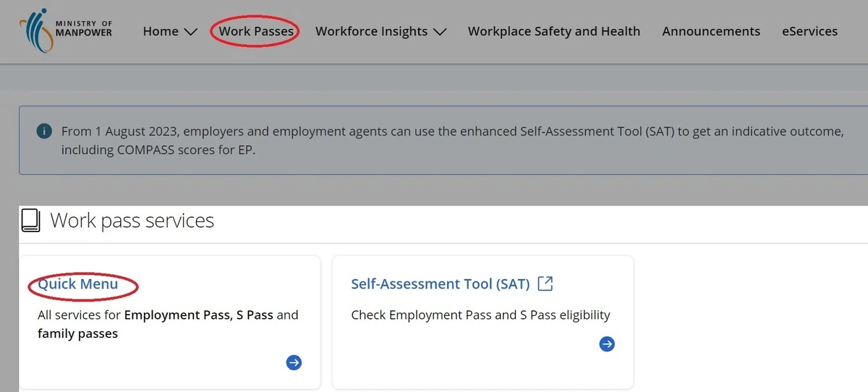Click the Work pass services heading

[x=132, y=221]
